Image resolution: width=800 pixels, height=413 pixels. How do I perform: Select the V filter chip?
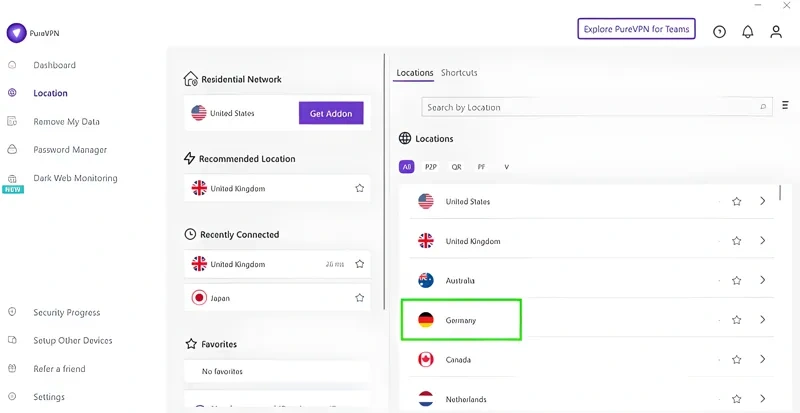pyautogui.click(x=506, y=167)
